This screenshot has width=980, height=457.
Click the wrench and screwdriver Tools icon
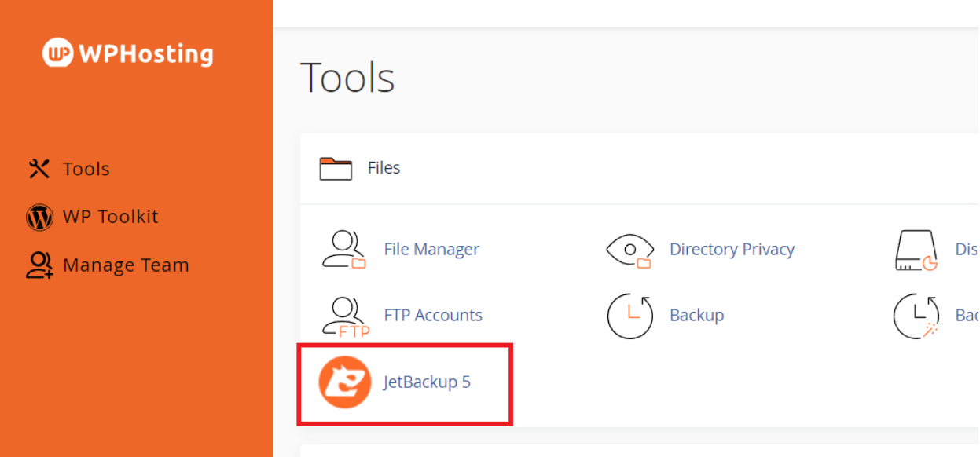point(39,169)
